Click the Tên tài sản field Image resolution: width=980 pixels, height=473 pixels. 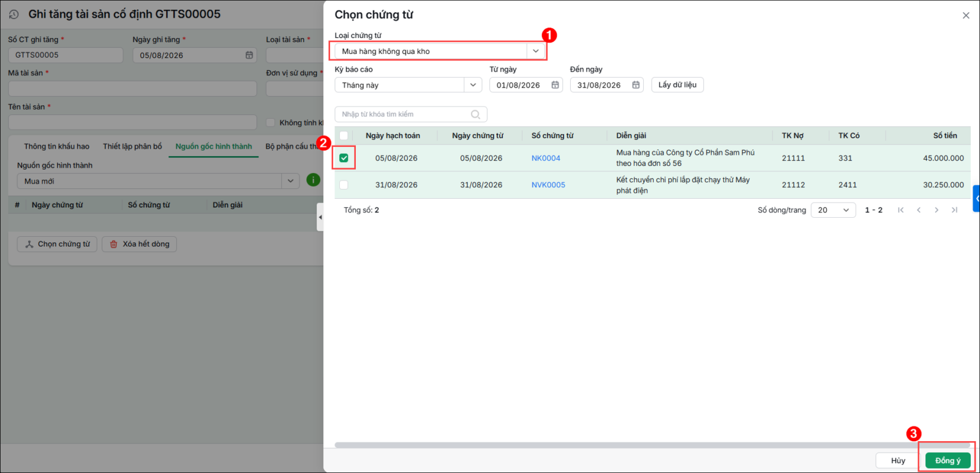click(132, 122)
